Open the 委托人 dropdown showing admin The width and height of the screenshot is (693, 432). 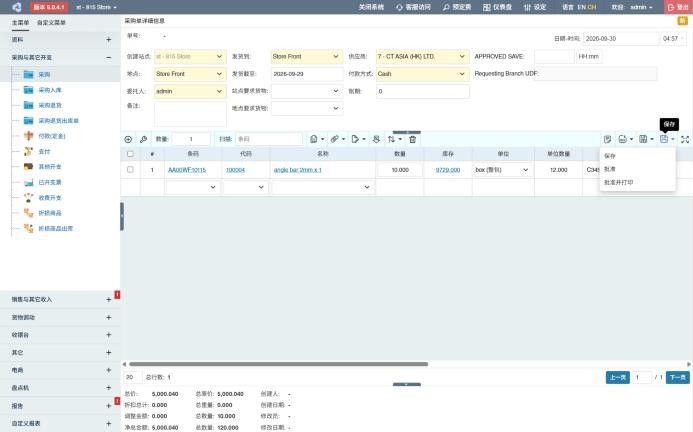tap(190, 91)
